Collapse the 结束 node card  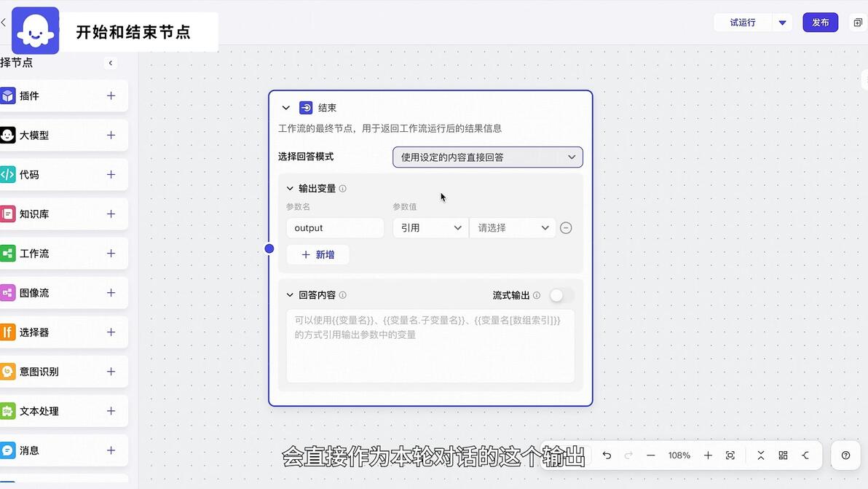tap(285, 108)
